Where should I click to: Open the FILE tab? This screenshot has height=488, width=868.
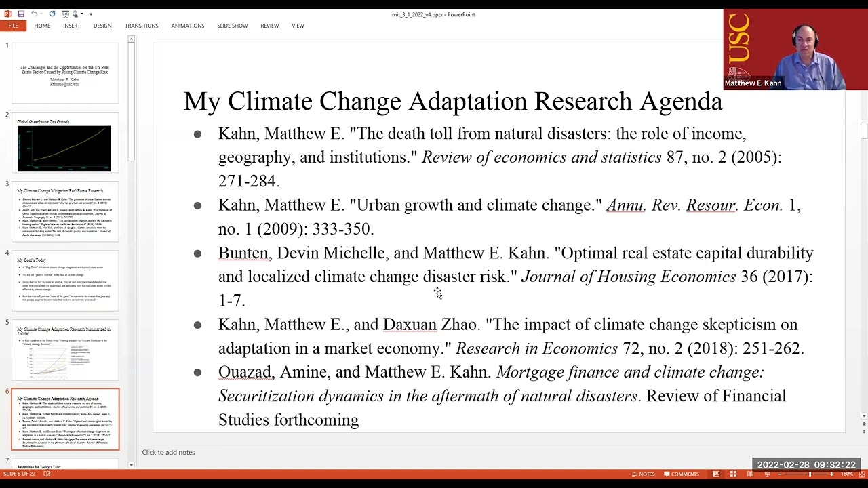click(x=13, y=26)
